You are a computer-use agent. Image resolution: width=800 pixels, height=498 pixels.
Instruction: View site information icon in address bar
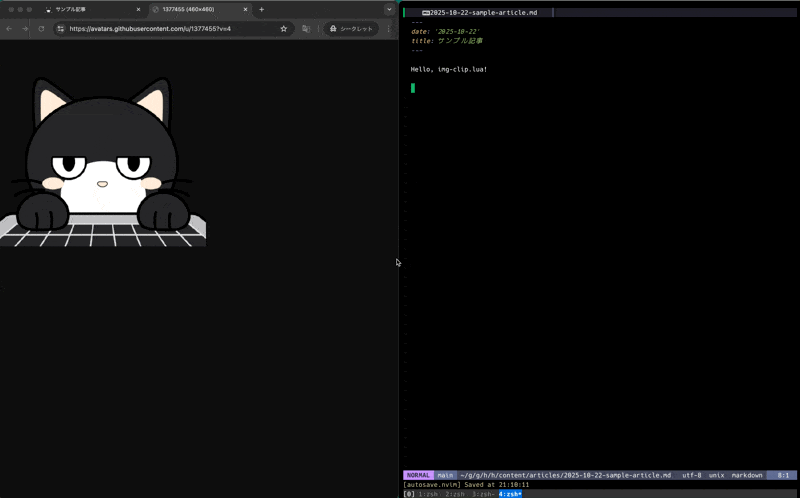pyautogui.click(x=61, y=29)
